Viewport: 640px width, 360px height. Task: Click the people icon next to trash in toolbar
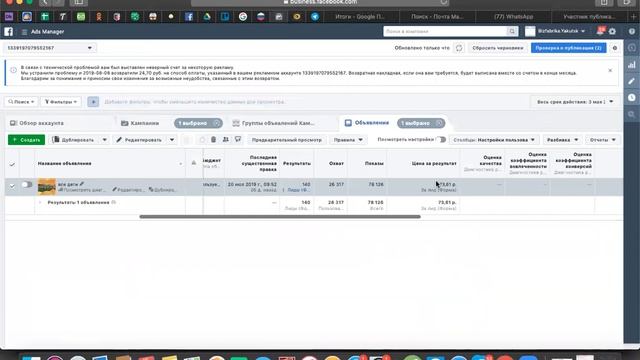pyautogui.click(x=226, y=140)
